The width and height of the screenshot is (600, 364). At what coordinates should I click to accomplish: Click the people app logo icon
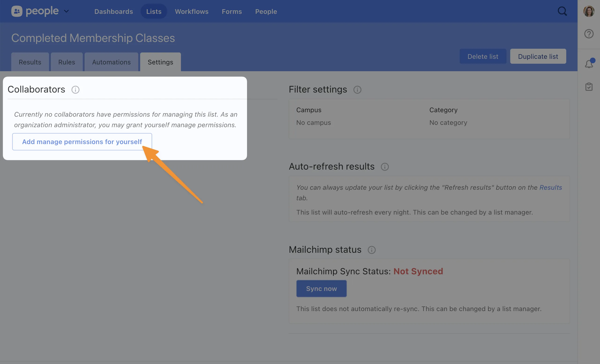pyautogui.click(x=17, y=11)
